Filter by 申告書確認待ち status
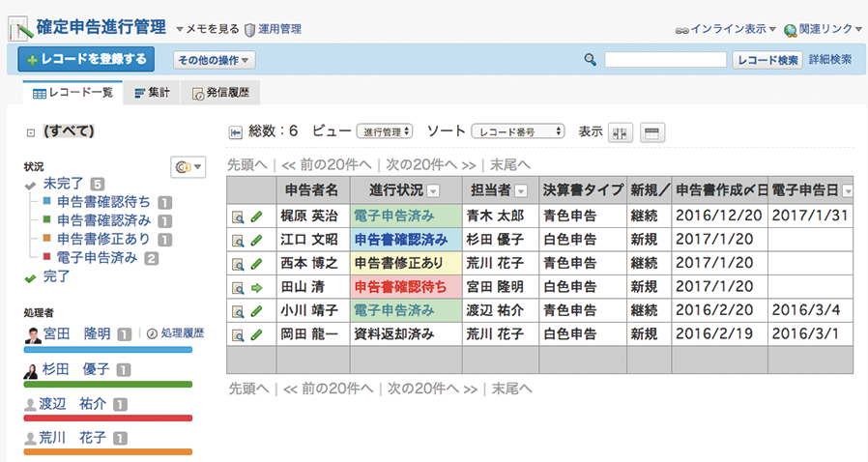Image resolution: width=868 pixels, height=462 pixels. coord(103,202)
